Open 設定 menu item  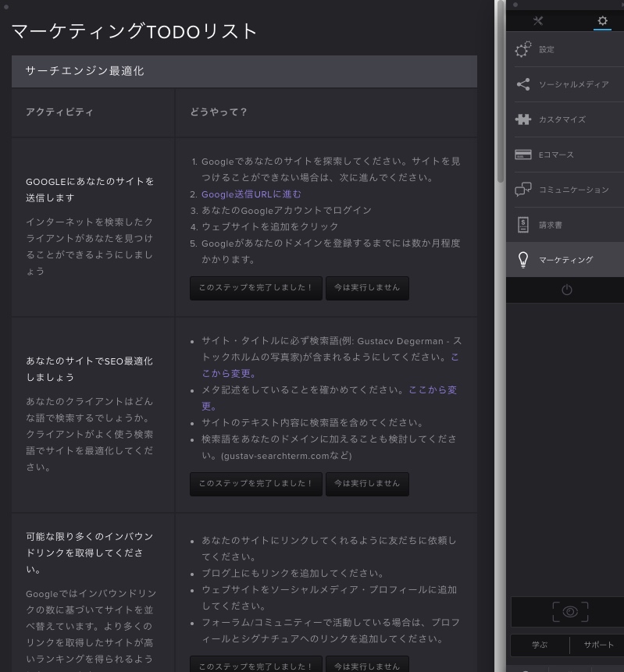click(565, 49)
